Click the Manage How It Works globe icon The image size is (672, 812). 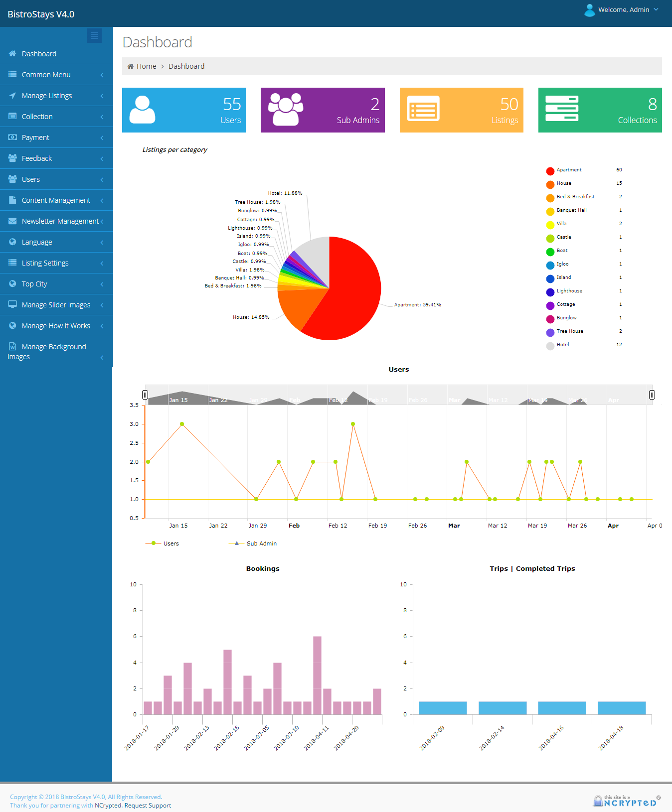point(12,325)
